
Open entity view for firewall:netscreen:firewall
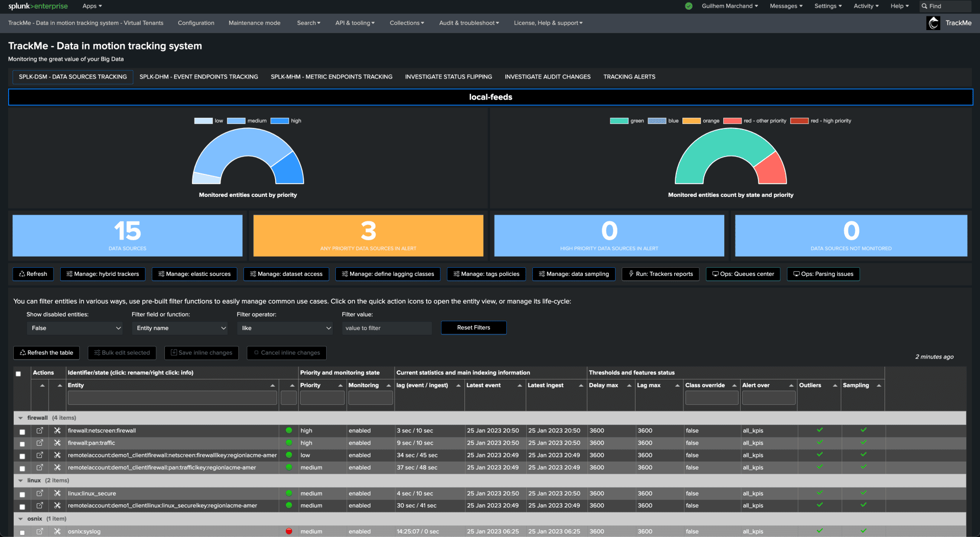click(40, 430)
